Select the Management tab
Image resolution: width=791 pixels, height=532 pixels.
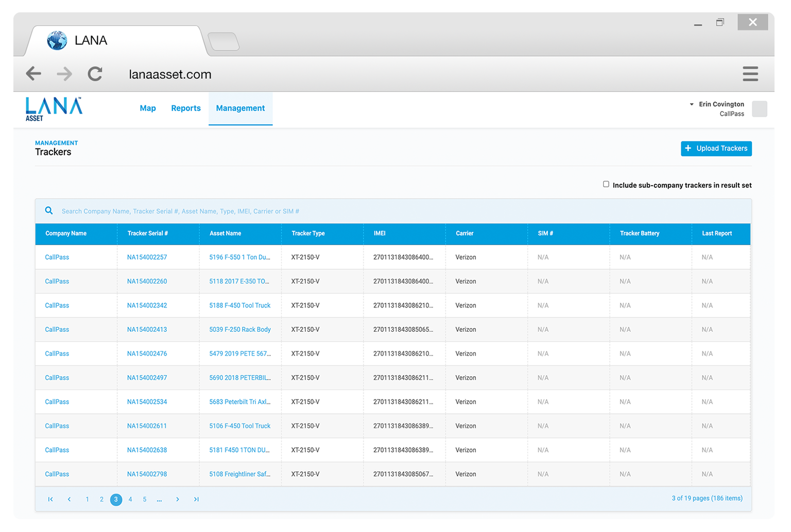240,108
